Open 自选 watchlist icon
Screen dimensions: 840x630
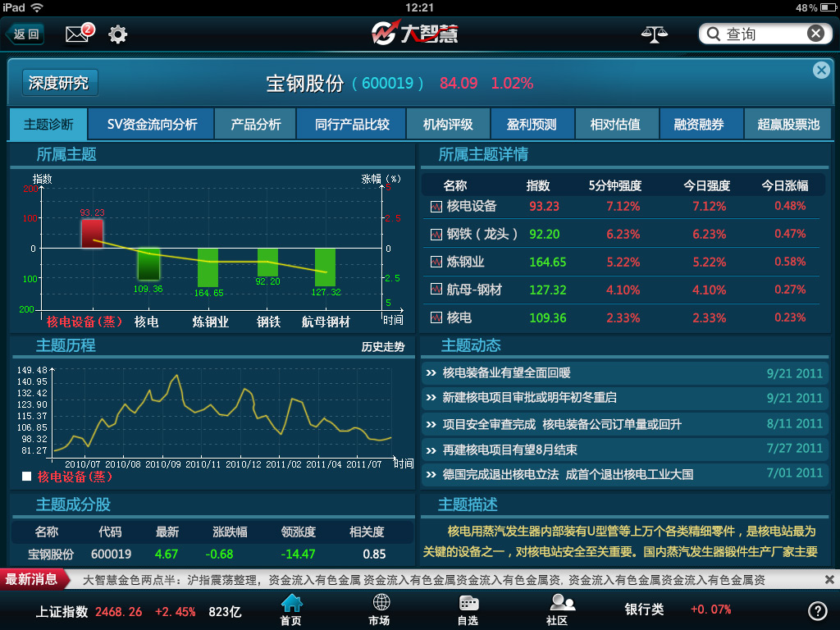(468, 609)
